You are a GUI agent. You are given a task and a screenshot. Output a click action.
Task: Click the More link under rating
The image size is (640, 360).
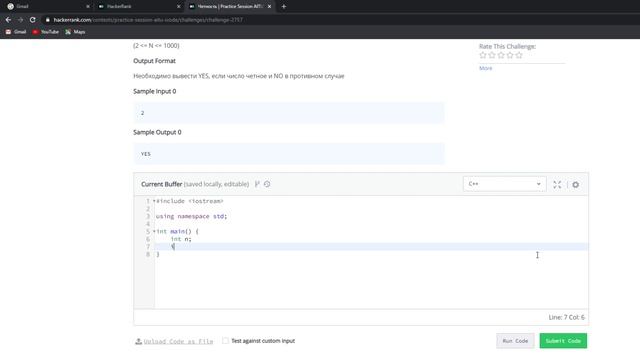point(485,68)
